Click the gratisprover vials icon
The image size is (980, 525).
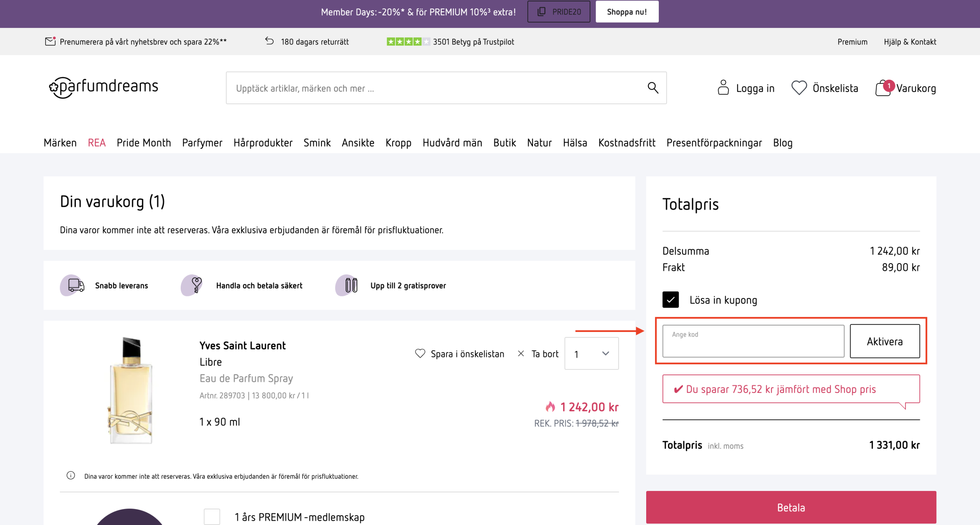tap(347, 285)
